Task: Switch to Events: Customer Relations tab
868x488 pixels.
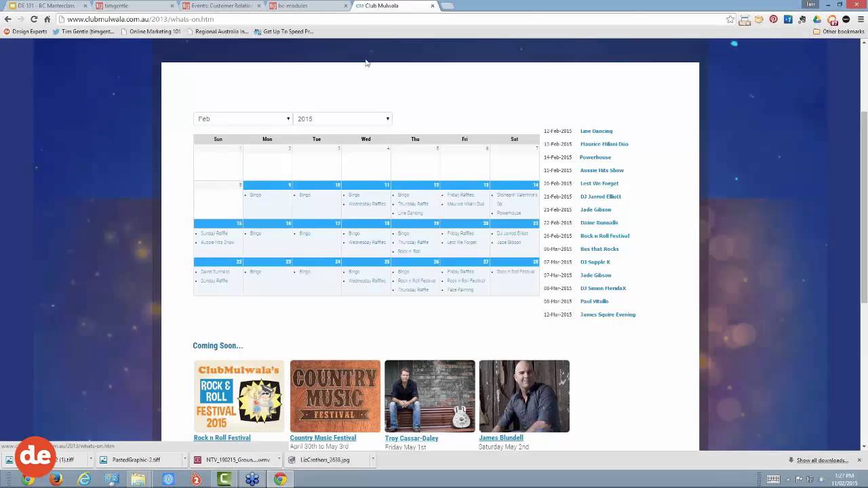Action: 220,5
